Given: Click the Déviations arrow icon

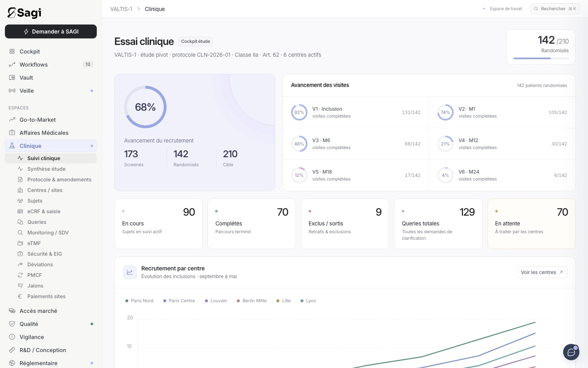Looking at the screenshot, I should [x=20, y=264].
